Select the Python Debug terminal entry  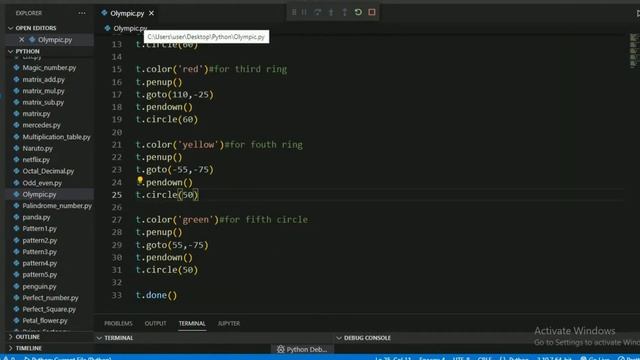point(302,349)
